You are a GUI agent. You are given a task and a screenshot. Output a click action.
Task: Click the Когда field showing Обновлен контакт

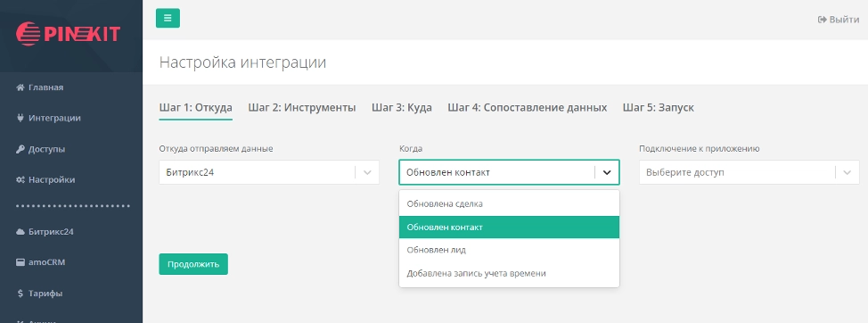(509, 172)
